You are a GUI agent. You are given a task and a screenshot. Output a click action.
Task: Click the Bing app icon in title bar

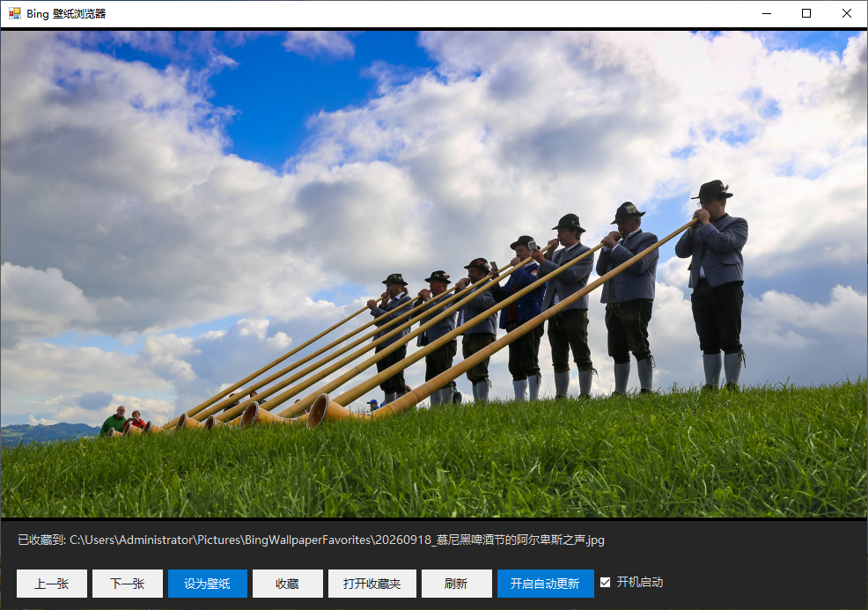tap(14, 13)
